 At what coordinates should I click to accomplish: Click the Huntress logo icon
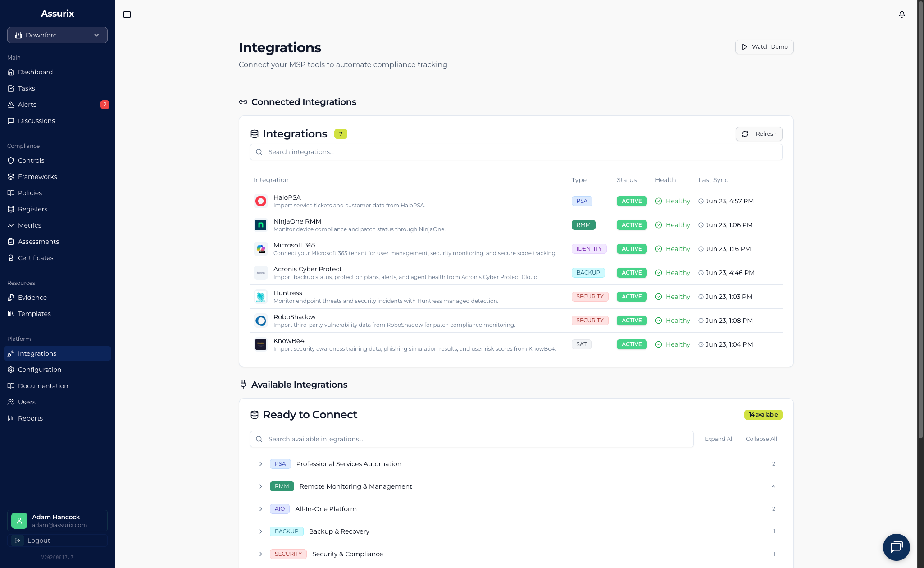click(261, 297)
